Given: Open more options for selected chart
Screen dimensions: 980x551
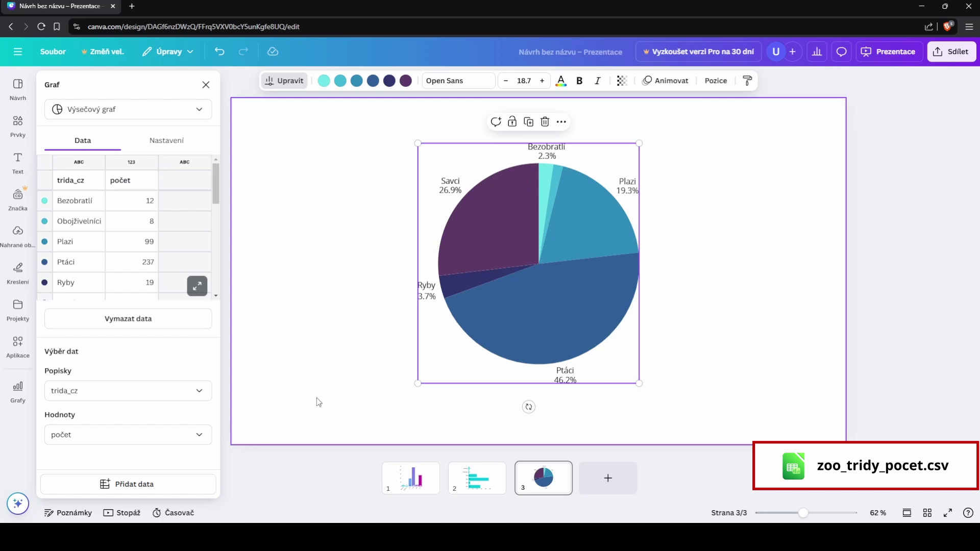Looking at the screenshot, I should click(x=561, y=122).
